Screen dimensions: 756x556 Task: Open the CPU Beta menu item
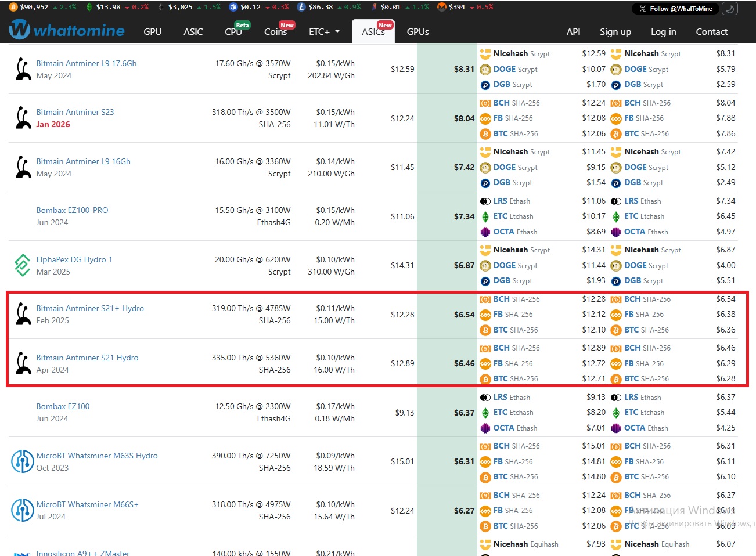click(235, 31)
